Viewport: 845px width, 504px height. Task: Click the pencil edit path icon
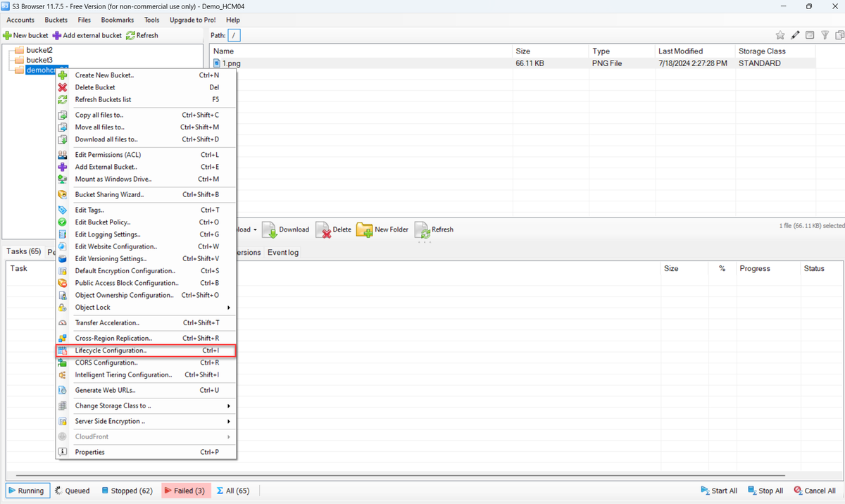pyautogui.click(x=795, y=35)
